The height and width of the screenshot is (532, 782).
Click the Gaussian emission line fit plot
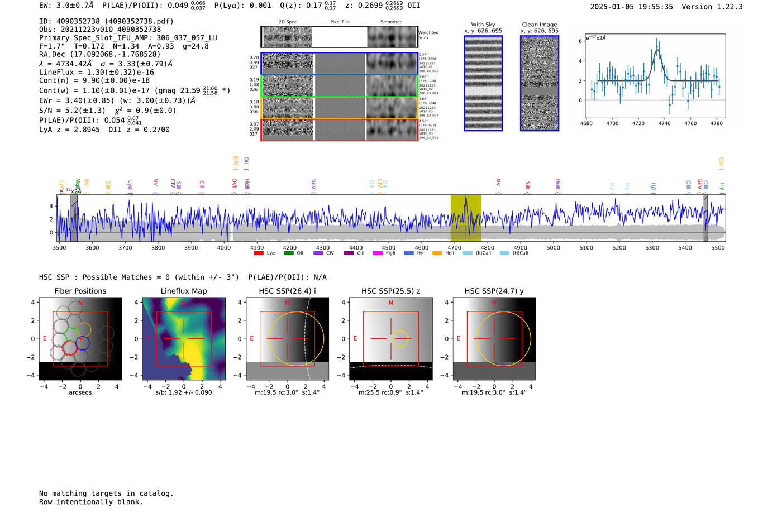coord(655,76)
